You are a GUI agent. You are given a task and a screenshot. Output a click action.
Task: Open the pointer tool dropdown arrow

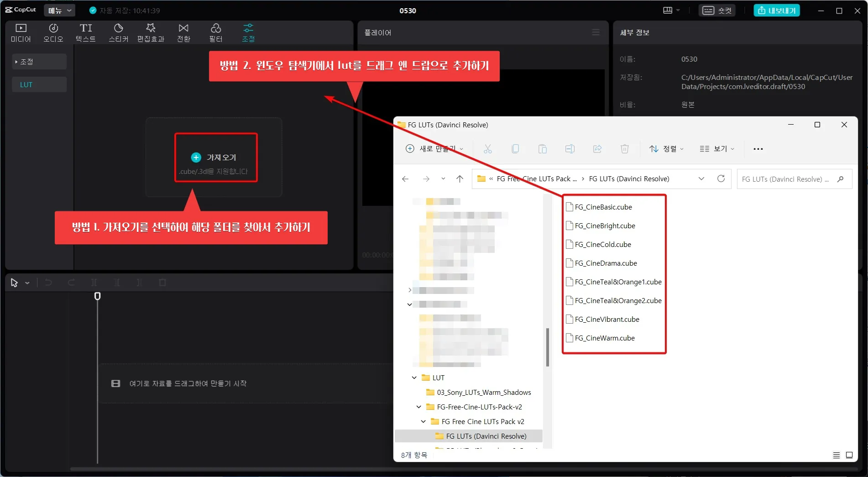click(x=27, y=283)
